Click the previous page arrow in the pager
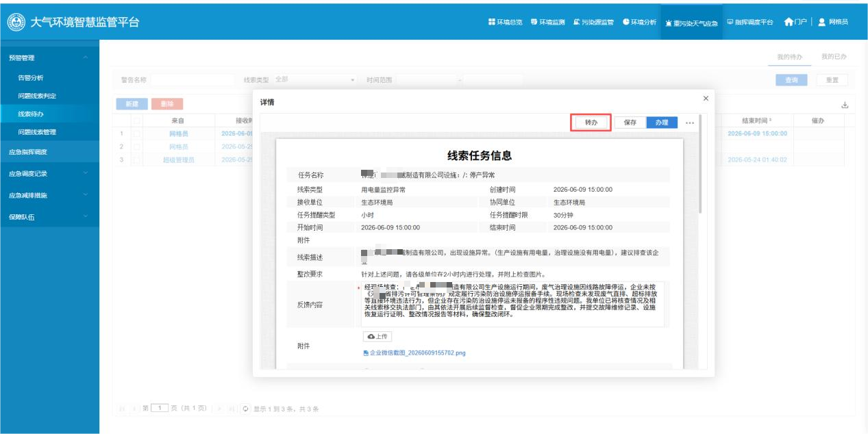 (134, 409)
